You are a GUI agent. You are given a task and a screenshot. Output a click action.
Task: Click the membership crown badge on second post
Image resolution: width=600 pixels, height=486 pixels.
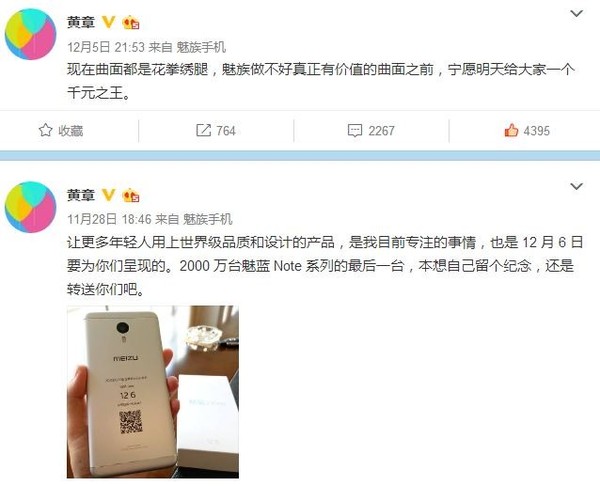[x=131, y=196]
